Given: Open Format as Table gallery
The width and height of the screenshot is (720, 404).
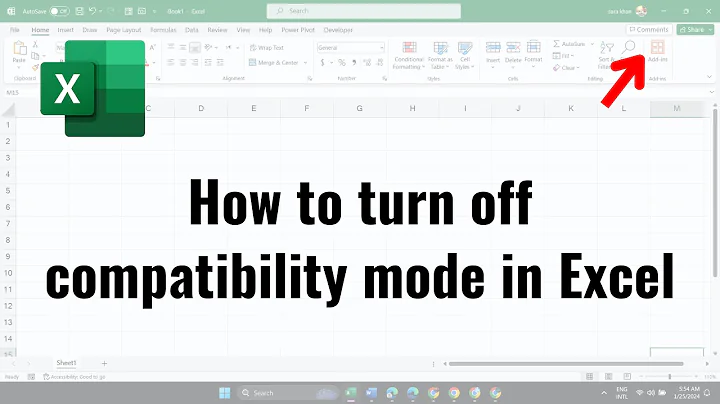Looking at the screenshot, I should click(440, 55).
